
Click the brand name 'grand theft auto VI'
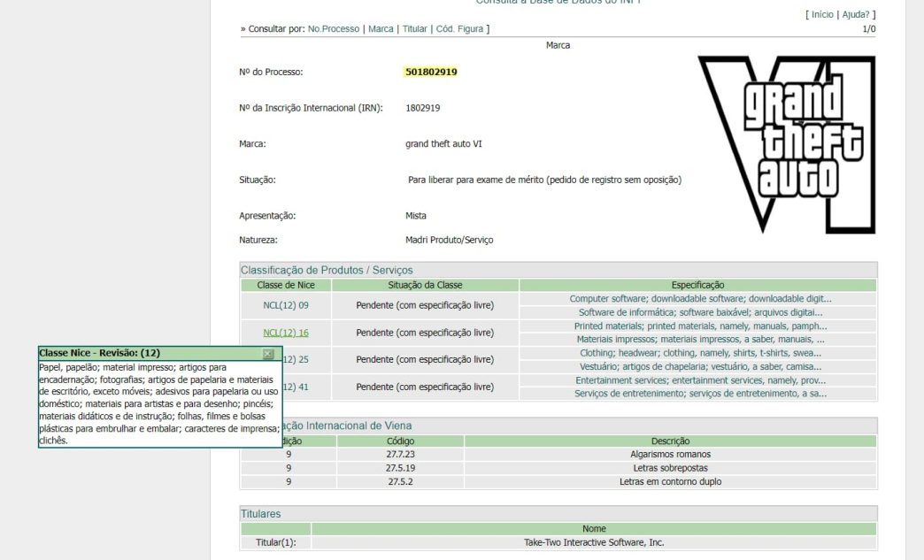[443, 143]
